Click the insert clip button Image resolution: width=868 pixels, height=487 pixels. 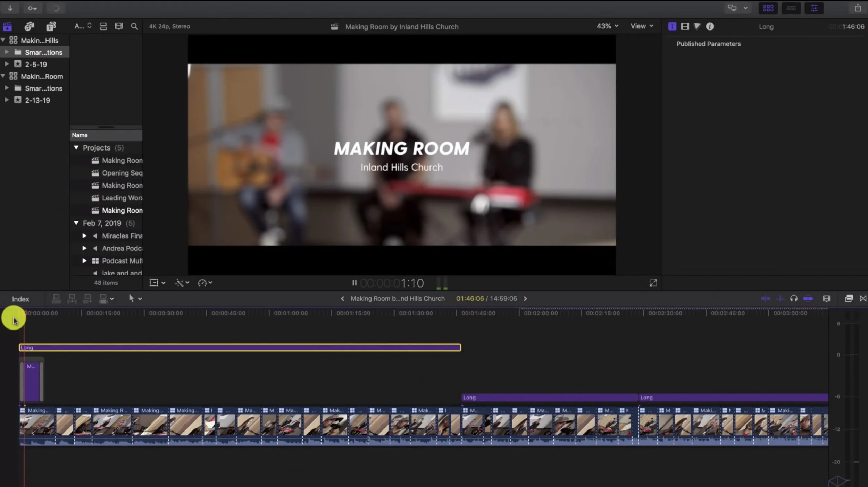[72, 299]
